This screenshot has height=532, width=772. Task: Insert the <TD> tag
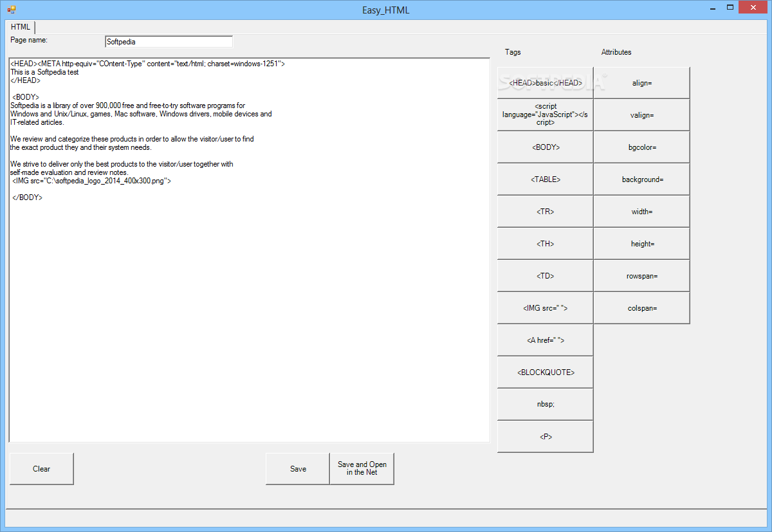[x=546, y=276]
